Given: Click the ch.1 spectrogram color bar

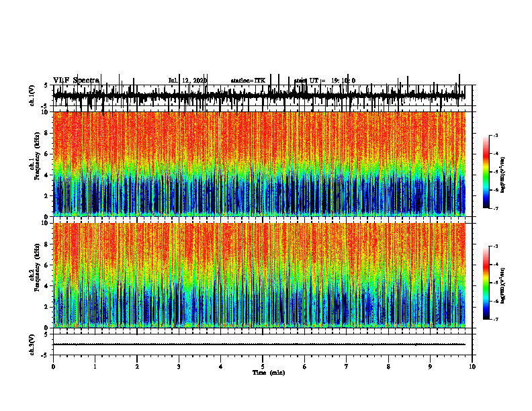Looking at the screenshot, I should pos(486,172).
